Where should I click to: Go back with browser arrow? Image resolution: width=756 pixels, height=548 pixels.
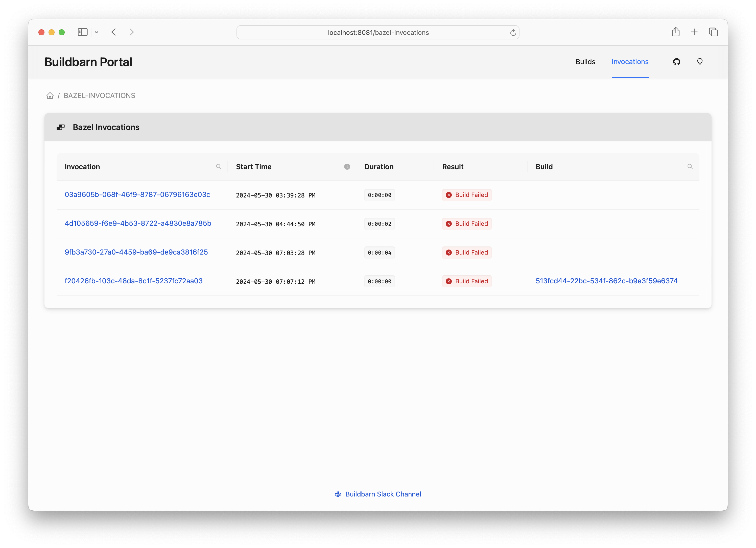[114, 32]
